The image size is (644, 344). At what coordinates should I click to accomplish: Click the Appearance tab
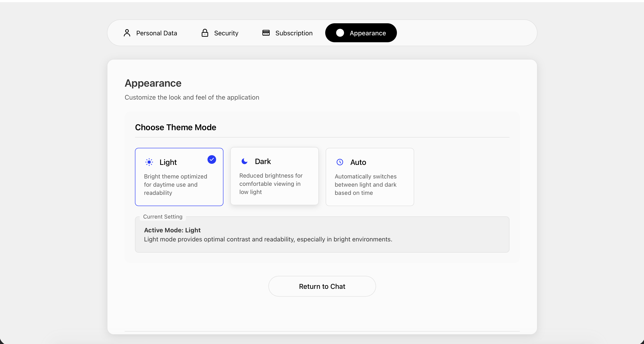pyautogui.click(x=361, y=33)
